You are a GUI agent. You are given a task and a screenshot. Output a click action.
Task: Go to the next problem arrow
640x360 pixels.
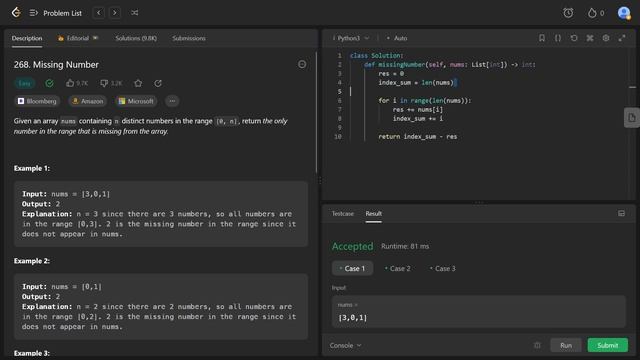tap(115, 13)
